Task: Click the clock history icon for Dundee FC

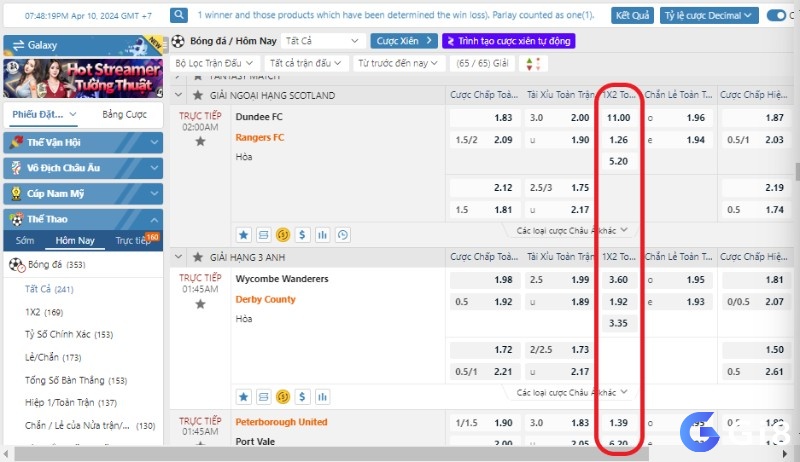Action: click(x=342, y=235)
